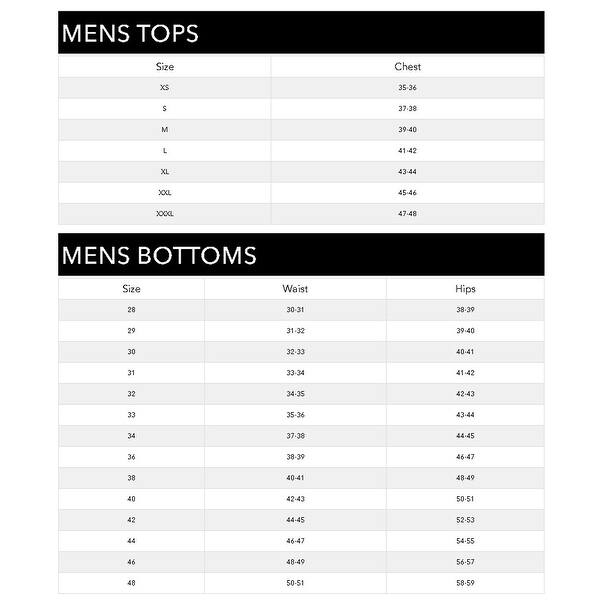Click the XL size label in tops
The width and height of the screenshot is (600, 600).
(x=165, y=172)
